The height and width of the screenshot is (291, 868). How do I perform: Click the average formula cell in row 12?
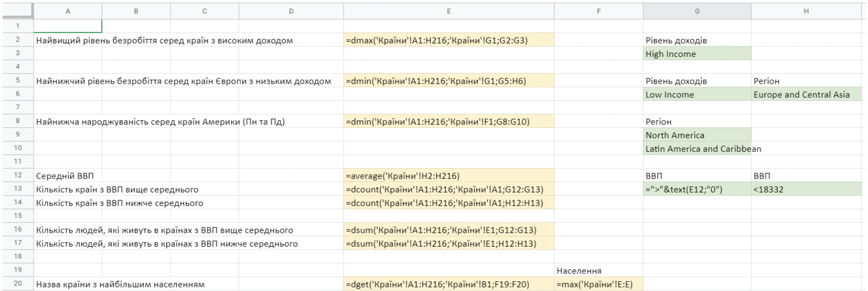pos(448,176)
